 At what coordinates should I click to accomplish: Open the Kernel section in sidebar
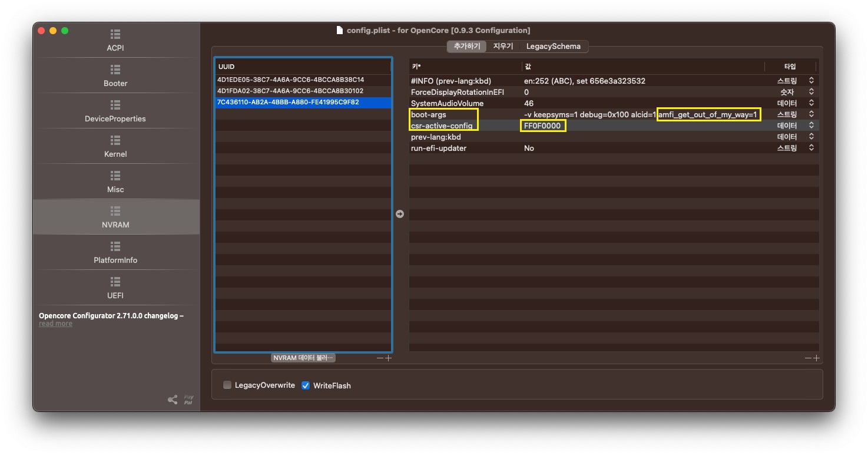click(x=115, y=146)
